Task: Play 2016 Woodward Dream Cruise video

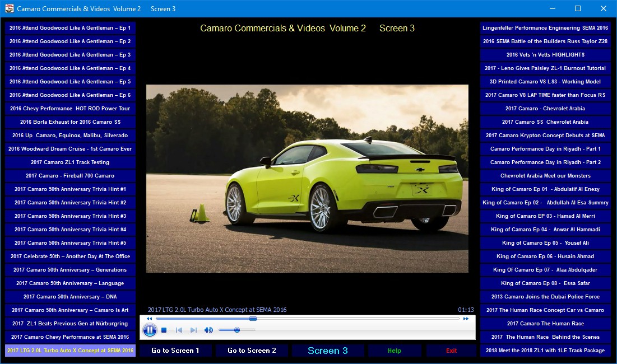Action: pos(70,149)
